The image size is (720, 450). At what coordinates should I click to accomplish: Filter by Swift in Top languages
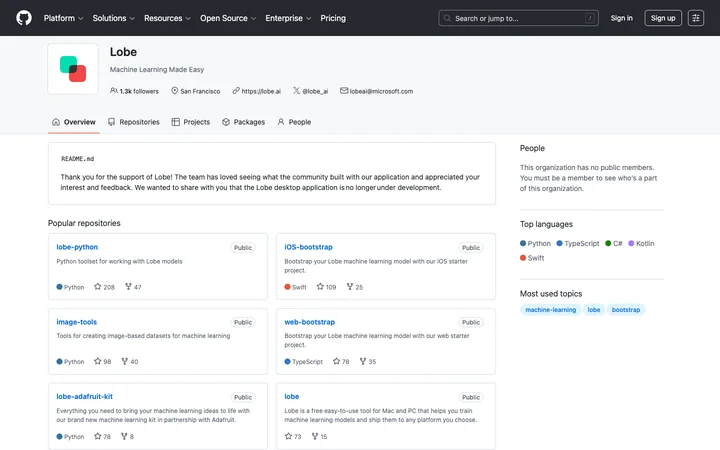[532, 258]
